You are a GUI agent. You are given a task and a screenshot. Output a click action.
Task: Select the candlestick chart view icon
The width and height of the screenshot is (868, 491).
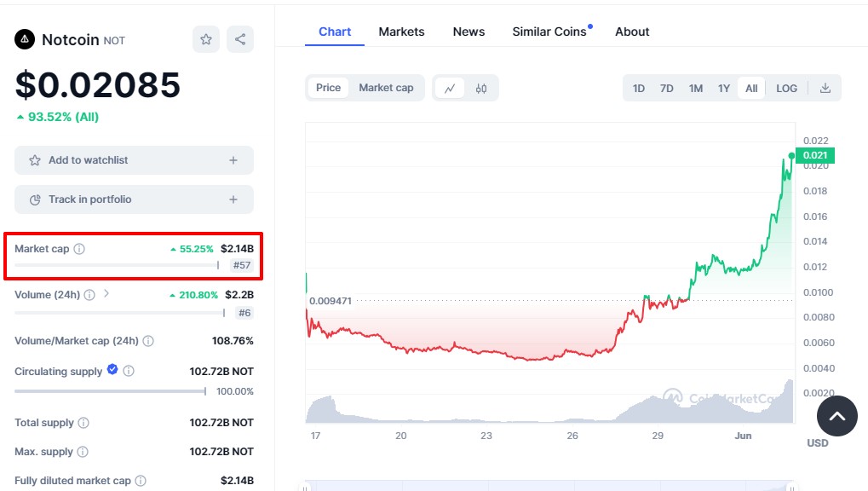coord(481,88)
